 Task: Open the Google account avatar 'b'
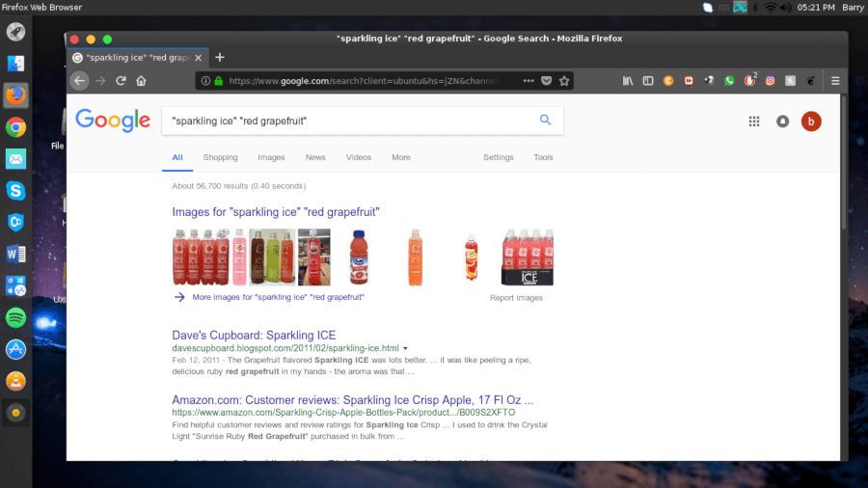coord(811,122)
